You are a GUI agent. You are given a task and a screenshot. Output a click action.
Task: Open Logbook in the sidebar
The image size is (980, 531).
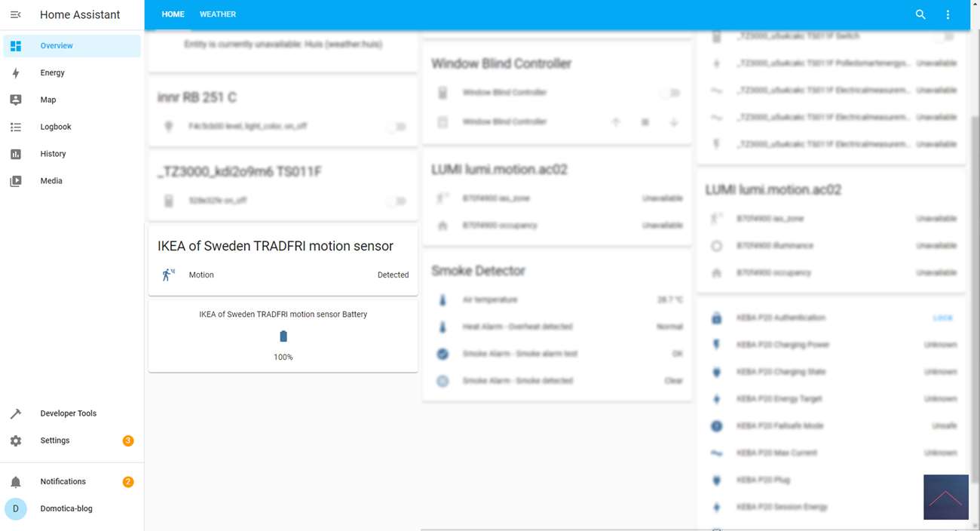tap(72, 127)
